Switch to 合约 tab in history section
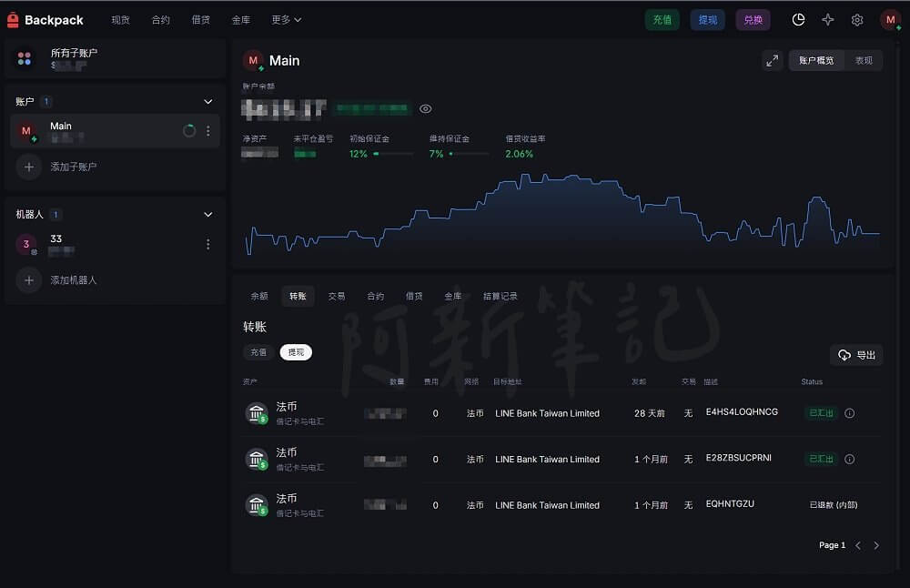Screen dimensions: 910x588 376,296
